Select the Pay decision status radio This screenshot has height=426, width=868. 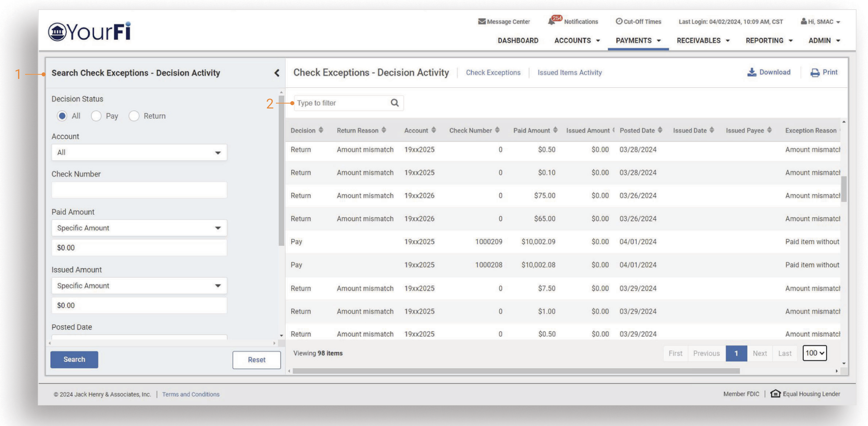click(x=96, y=116)
